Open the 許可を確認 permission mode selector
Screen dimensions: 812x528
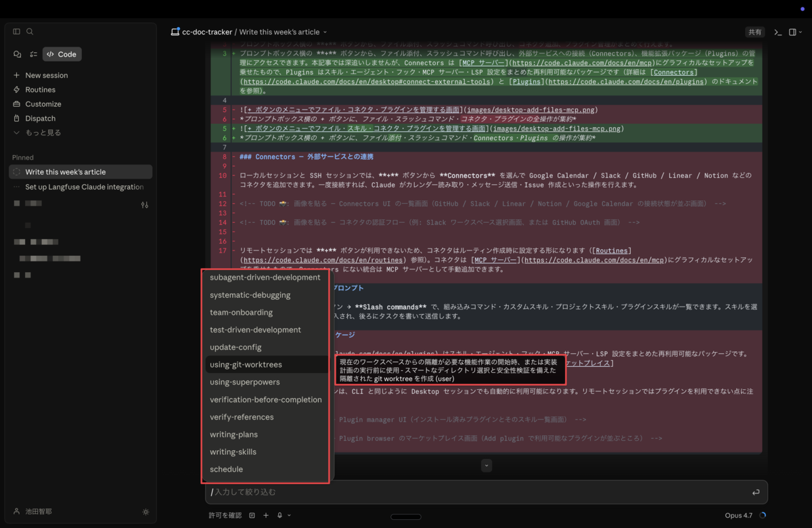click(225, 515)
